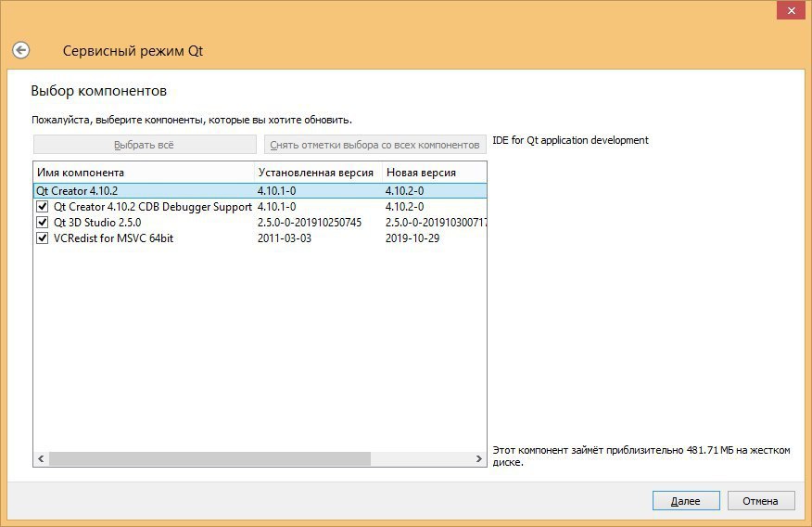The image size is (812, 527).
Task: Sort by Имя компонента column header
Action: [144, 172]
